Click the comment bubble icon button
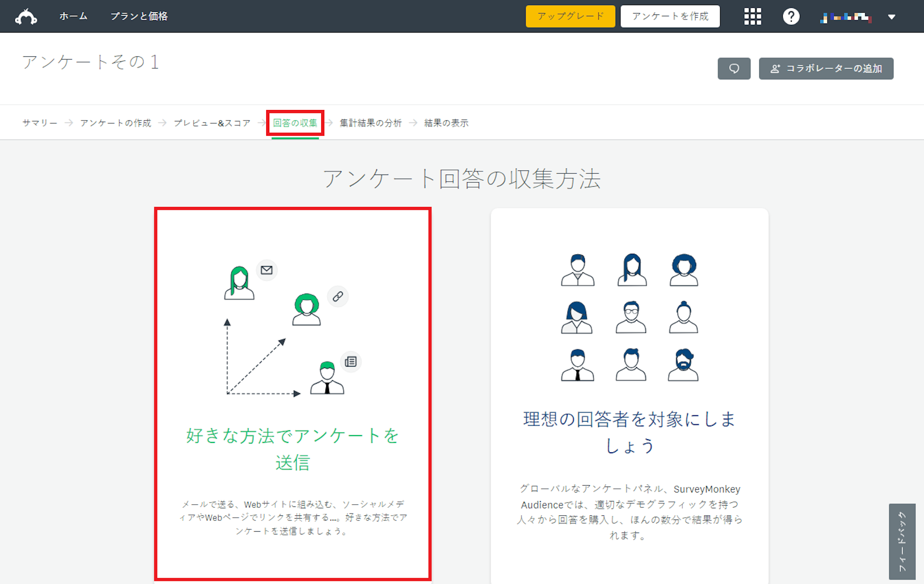 (x=734, y=69)
